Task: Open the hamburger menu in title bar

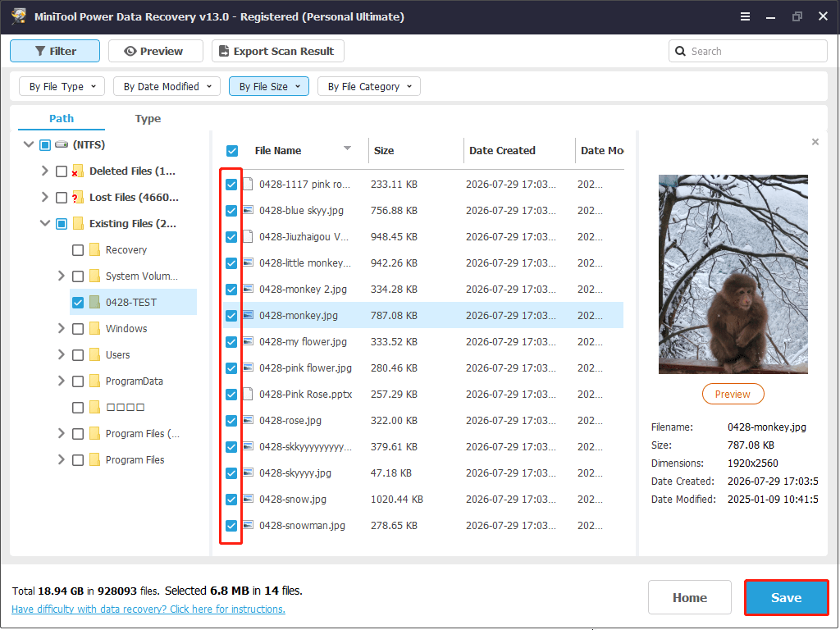Action: (745, 16)
